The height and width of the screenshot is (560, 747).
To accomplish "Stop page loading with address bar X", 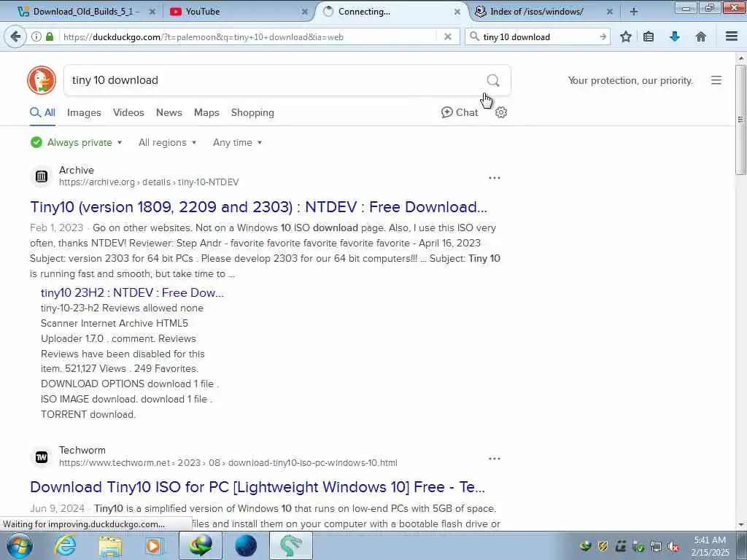I will (x=447, y=36).
